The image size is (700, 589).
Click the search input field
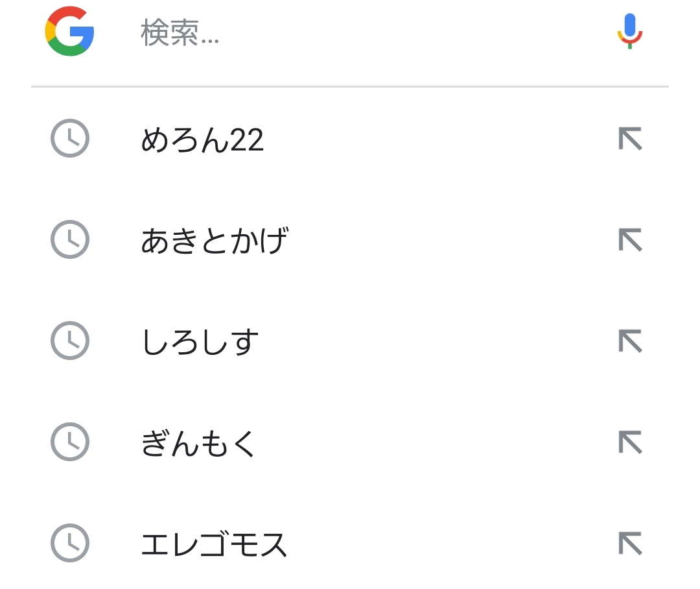pyautogui.click(x=363, y=32)
